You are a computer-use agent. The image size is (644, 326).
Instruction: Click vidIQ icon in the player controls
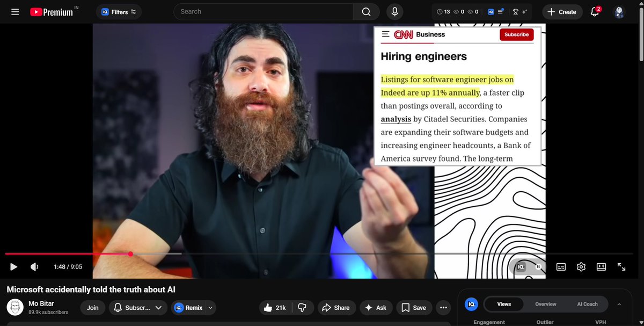coord(520,267)
